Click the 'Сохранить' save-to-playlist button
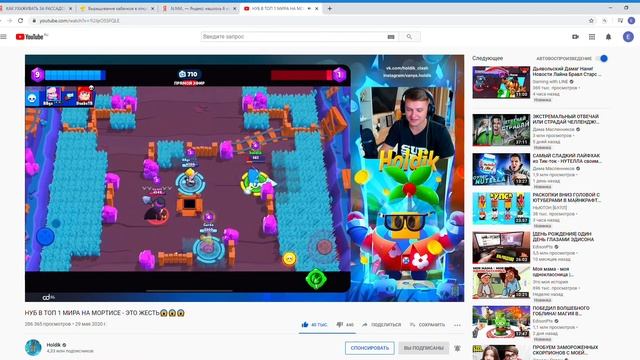The width and height of the screenshot is (640, 360). (x=427, y=325)
